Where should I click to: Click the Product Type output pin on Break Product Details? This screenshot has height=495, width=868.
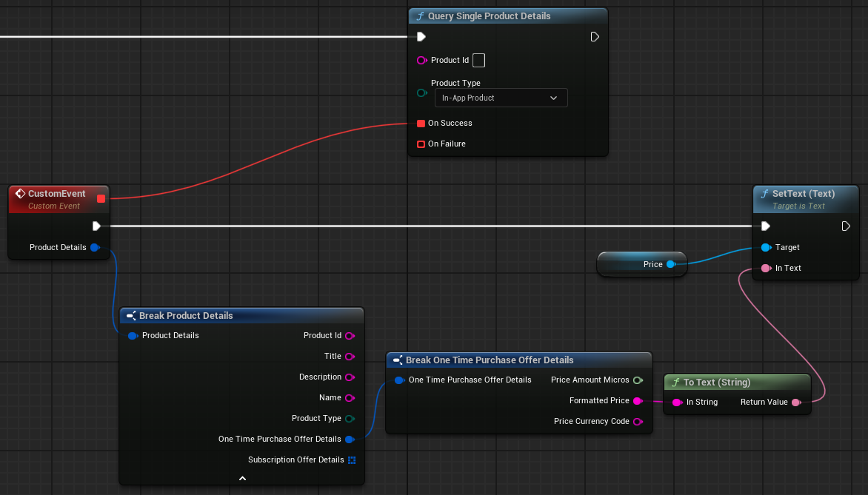350,419
